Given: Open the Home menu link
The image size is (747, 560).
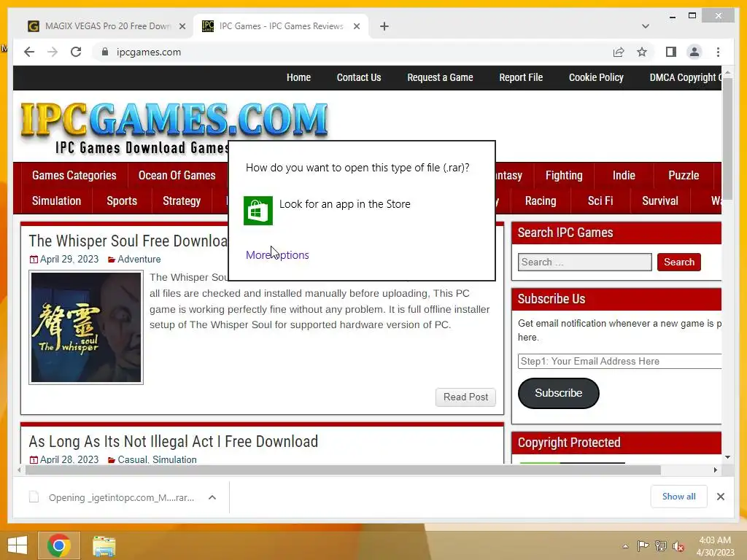Looking at the screenshot, I should pos(298,77).
